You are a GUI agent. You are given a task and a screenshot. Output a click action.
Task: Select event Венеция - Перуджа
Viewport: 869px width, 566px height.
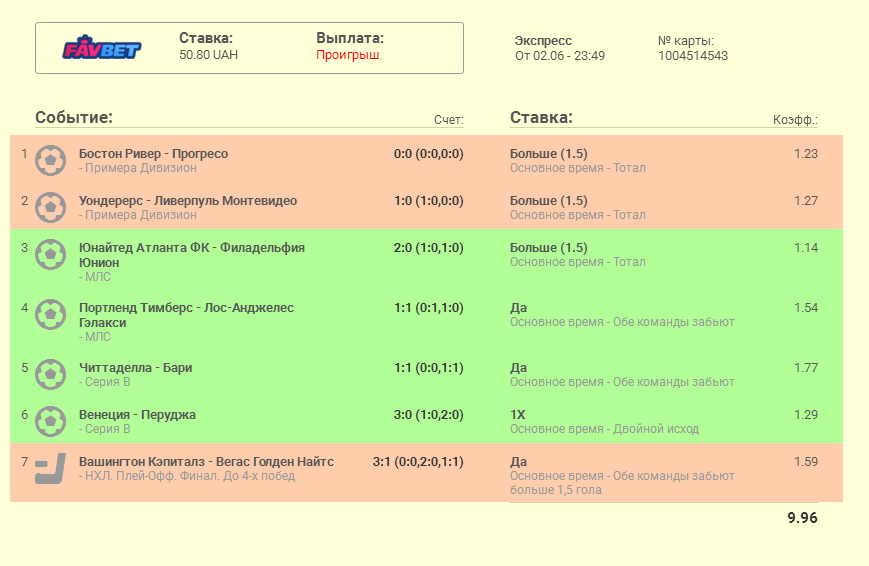tap(137, 415)
